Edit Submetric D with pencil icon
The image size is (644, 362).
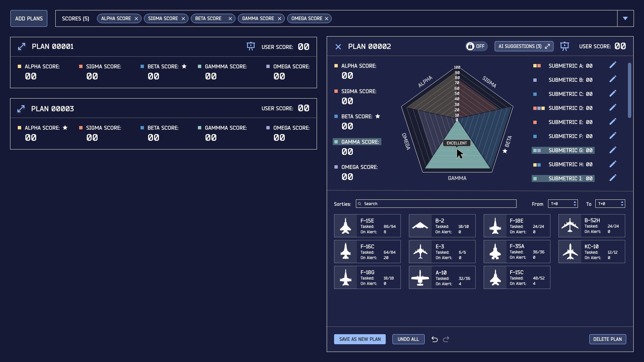[x=613, y=107]
